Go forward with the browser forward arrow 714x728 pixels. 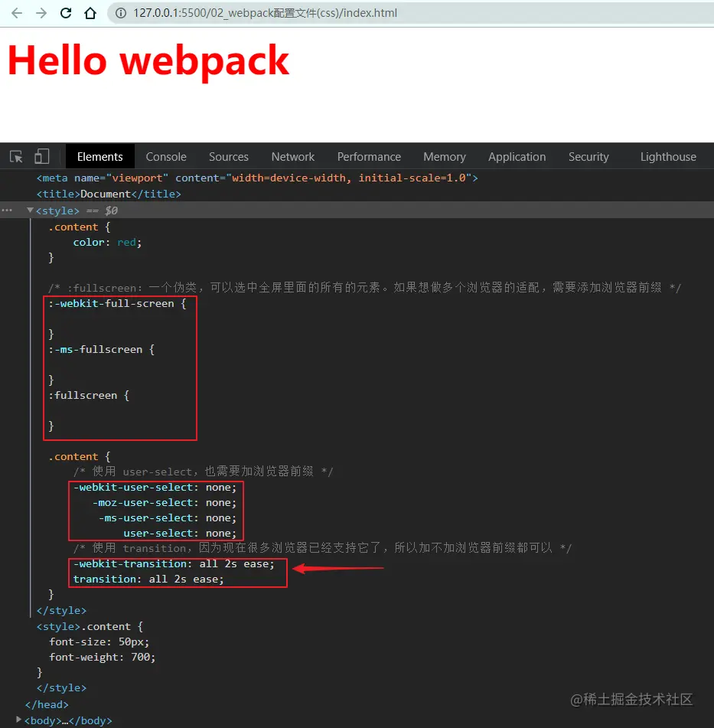[41, 13]
